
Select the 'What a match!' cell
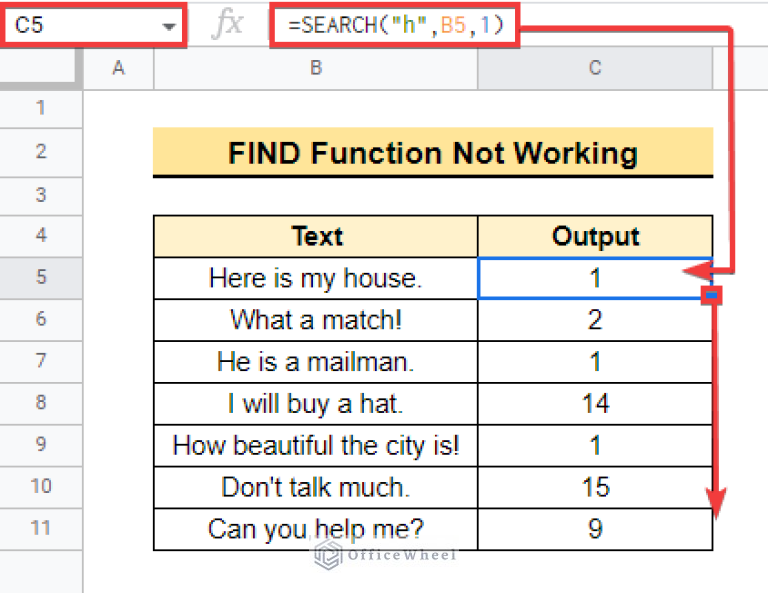tap(315, 319)
